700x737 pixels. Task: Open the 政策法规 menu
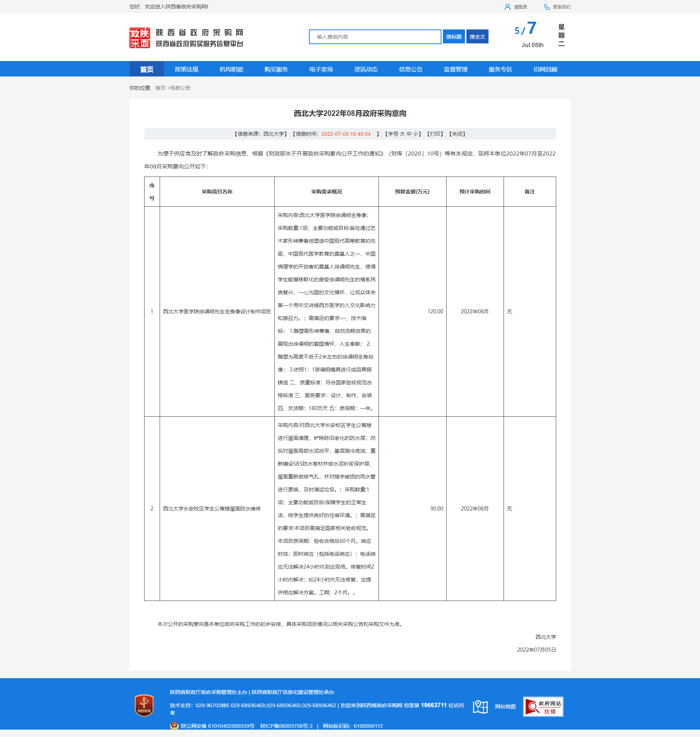(x=186, y=70)
